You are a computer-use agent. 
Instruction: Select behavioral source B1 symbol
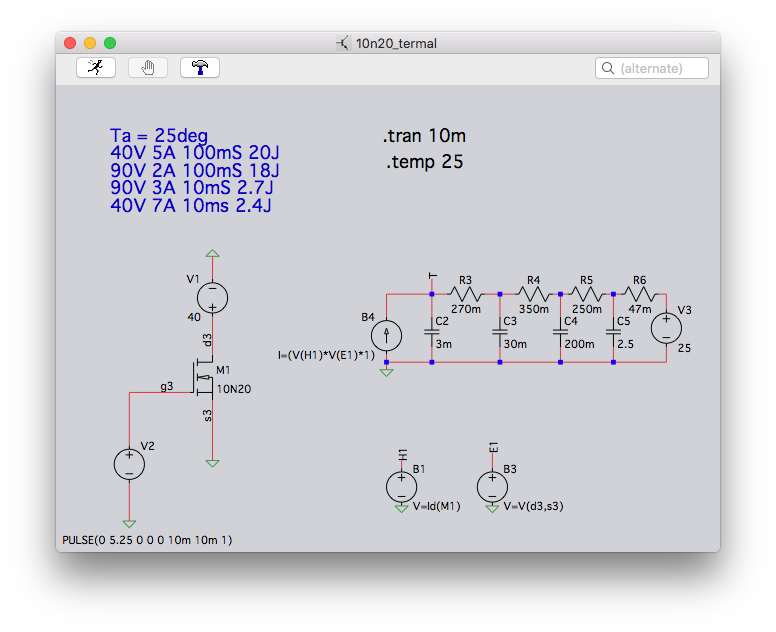401,487
